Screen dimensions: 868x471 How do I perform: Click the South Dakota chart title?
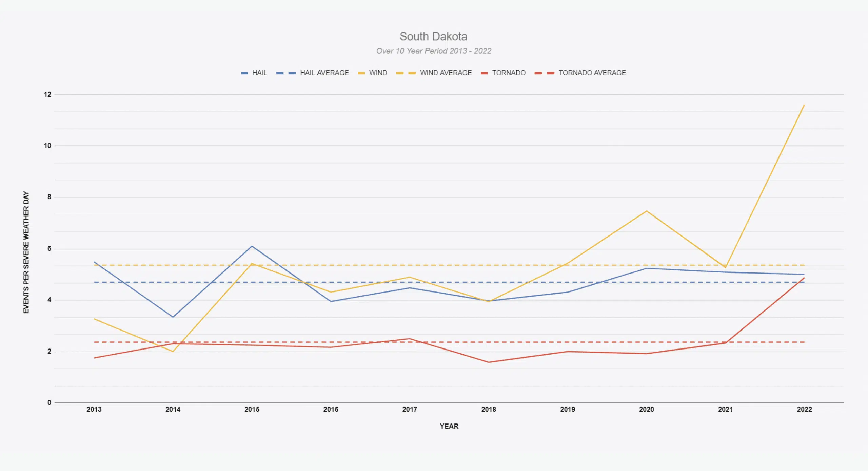tap(433, 36)
